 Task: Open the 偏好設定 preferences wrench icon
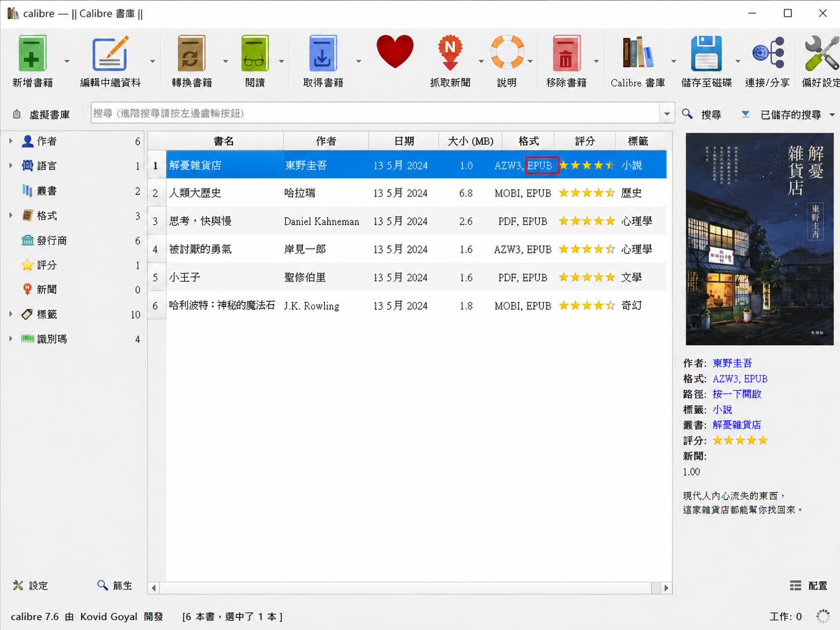(x=821, y=53)
